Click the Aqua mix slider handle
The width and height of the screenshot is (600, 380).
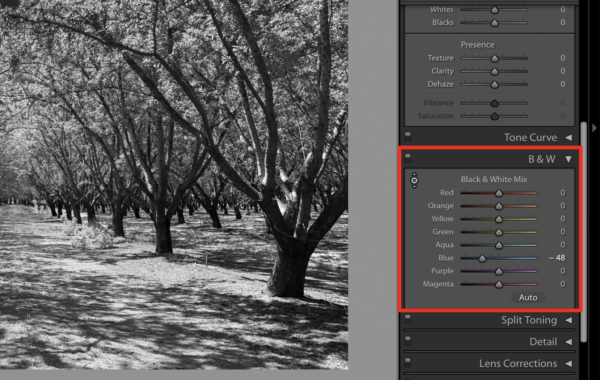tap(499, 245)
